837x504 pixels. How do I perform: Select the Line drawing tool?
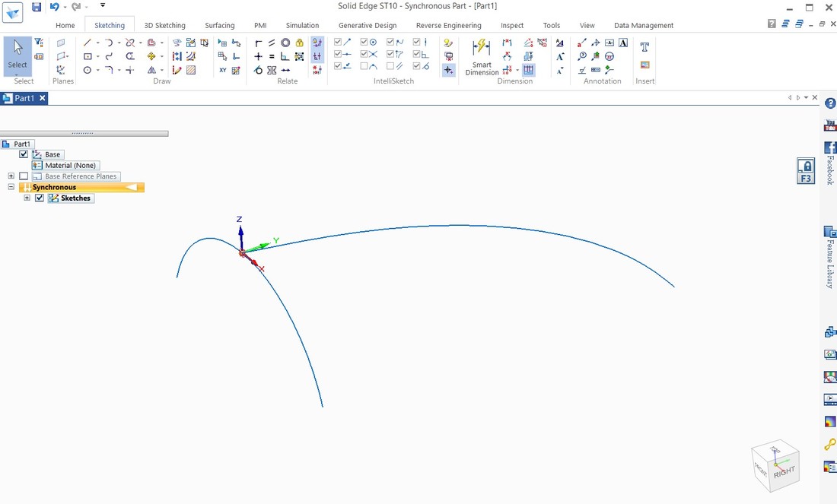pos(88,43)
